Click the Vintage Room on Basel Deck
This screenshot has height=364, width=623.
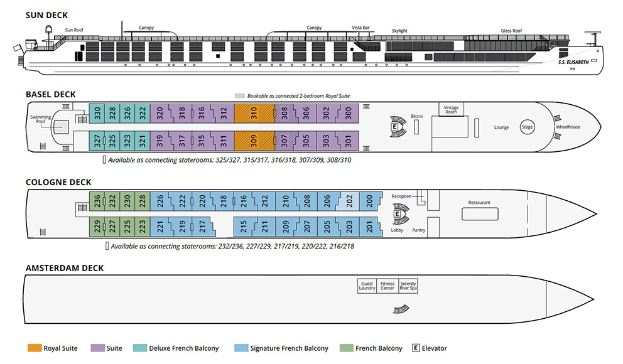coord(451,109)
